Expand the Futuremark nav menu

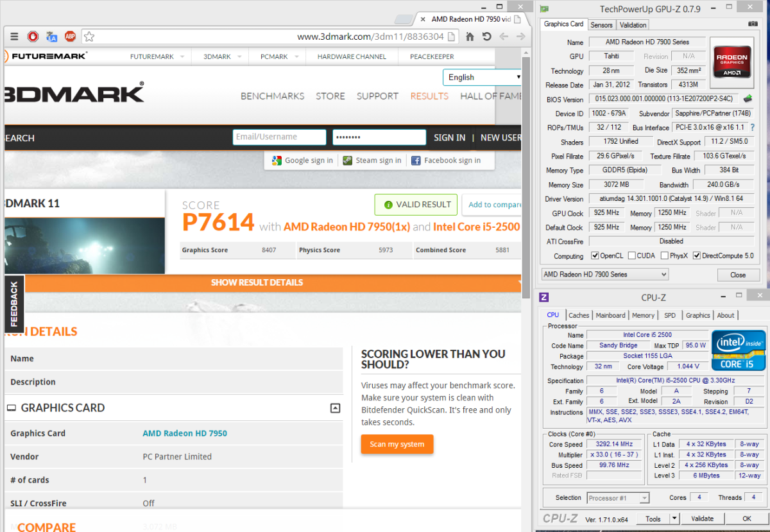(x=182, y=56)
